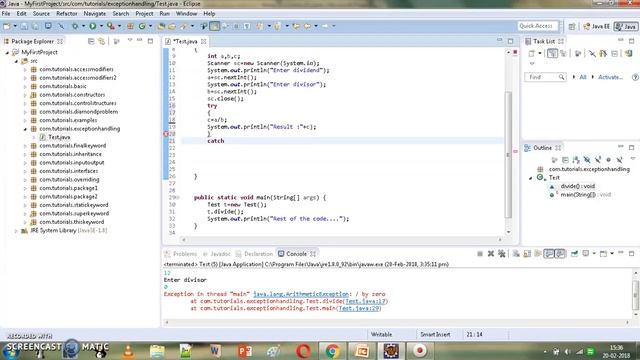Open the Navigate menu
This screenshot has height=360, width=640.
click(x=95, y=13)
